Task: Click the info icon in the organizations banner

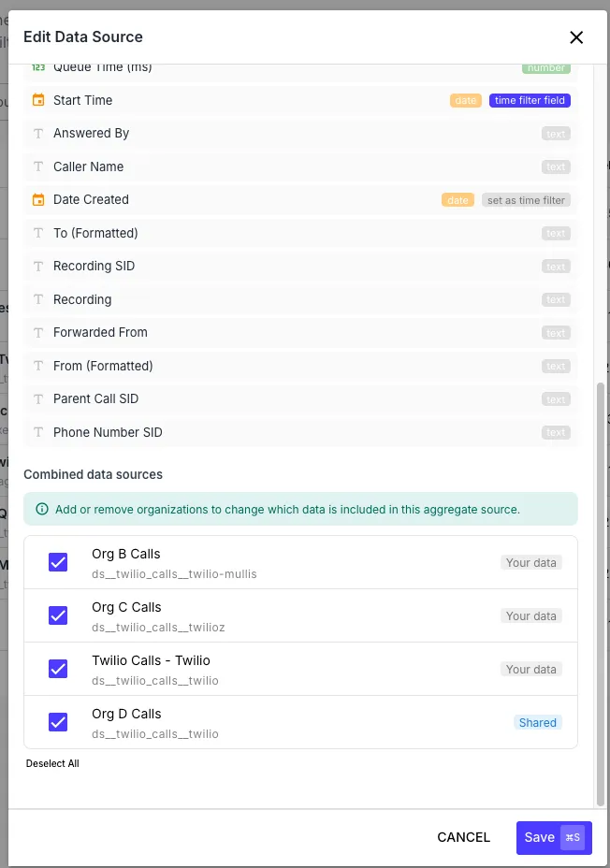Action: (42, 509)
